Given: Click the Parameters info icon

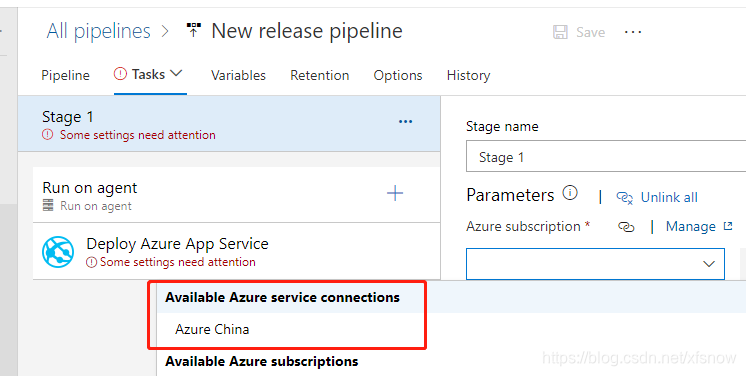Looking at the screenshot, I should click(x=570, y=193).
